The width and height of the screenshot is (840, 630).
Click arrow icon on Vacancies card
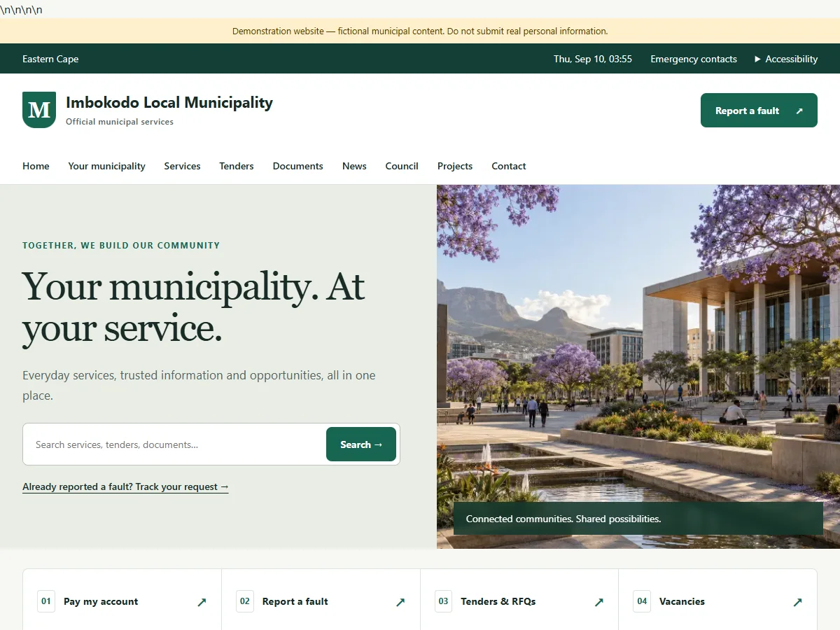click(797, 602)
